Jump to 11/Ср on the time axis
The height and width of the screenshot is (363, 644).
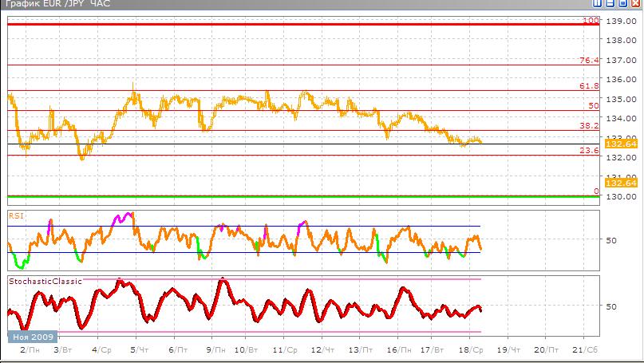tap(284, 350)
